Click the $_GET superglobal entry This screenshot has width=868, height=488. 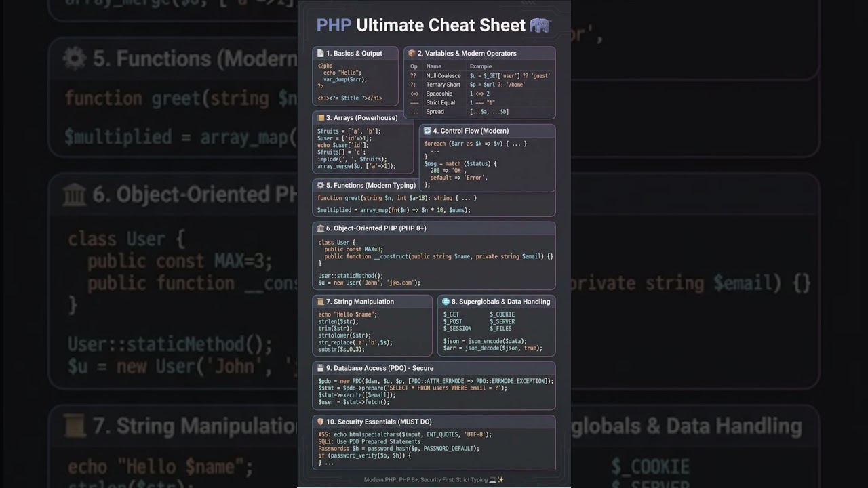tap(452, 314)
